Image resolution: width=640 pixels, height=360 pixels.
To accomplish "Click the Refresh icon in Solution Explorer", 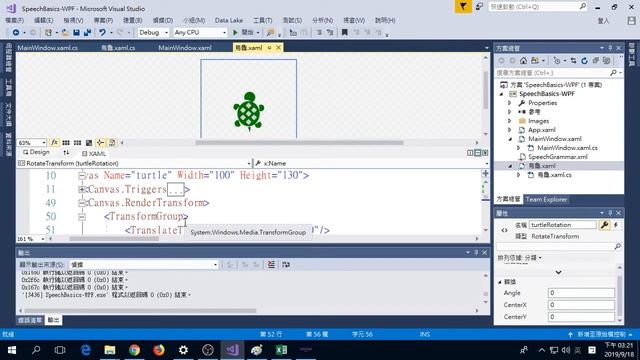I will [x=584, y=60].
